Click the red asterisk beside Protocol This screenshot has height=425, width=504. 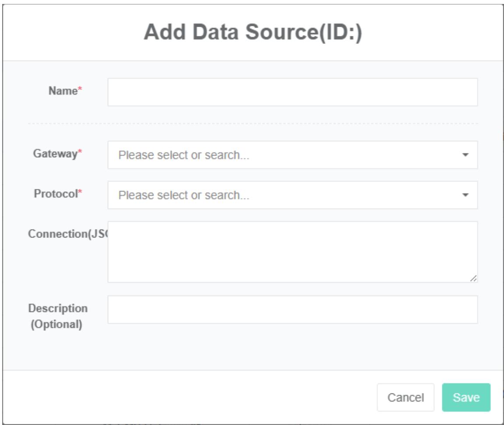[x=80, y=193]
